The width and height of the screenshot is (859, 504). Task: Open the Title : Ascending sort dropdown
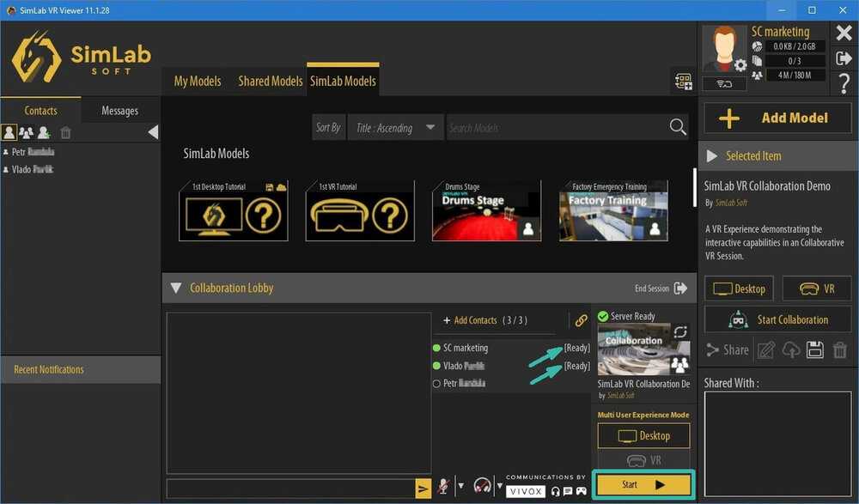(396, 128)
